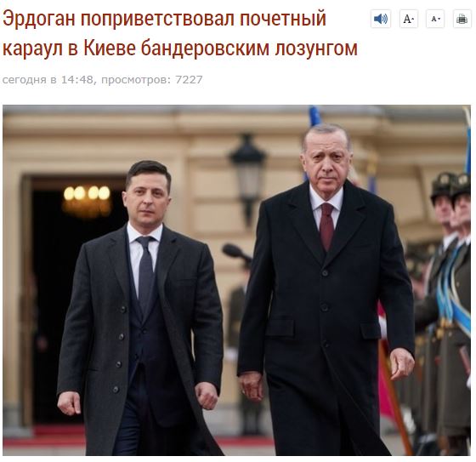Click the word 'бандеровским' in the headline
The image size is (476, 462).
(x=205, y=48)
